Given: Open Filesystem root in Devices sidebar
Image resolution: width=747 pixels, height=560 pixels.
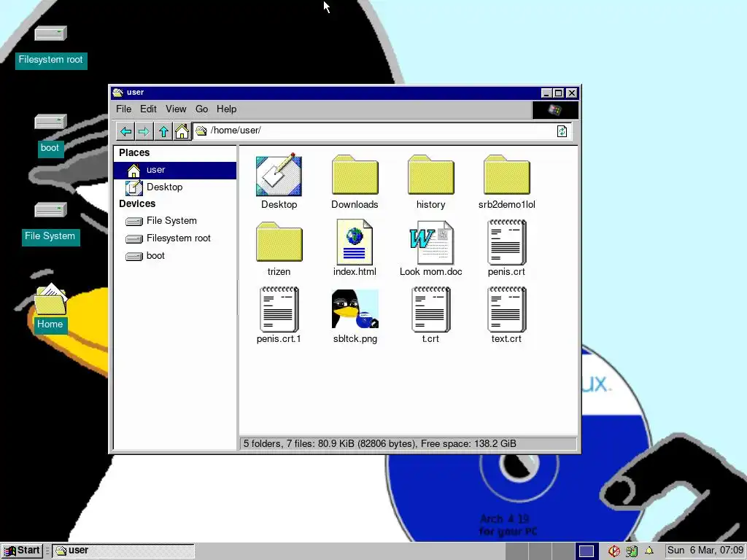Looking at the screenshot, I should pyautogui.click(x=175, y=238).
